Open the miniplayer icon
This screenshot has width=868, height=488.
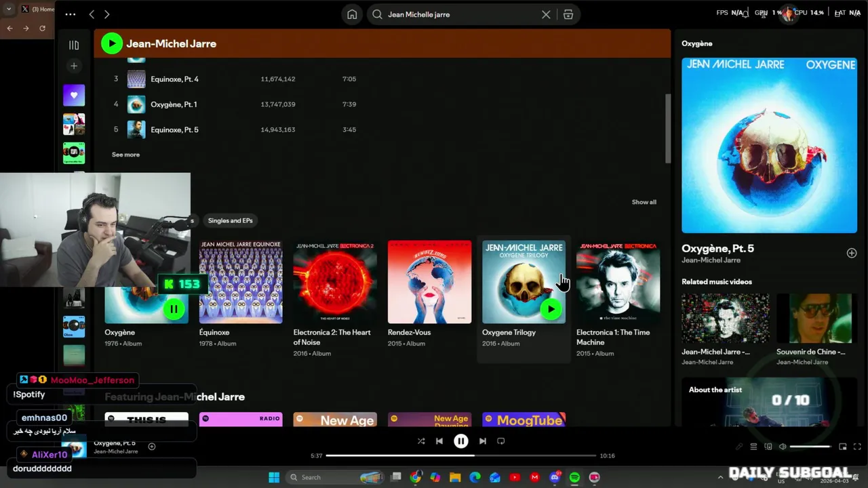click(843, 447)
